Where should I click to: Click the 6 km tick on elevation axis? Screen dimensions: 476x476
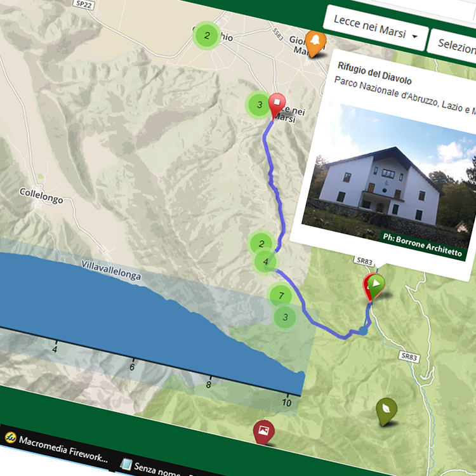coord(132,366)
